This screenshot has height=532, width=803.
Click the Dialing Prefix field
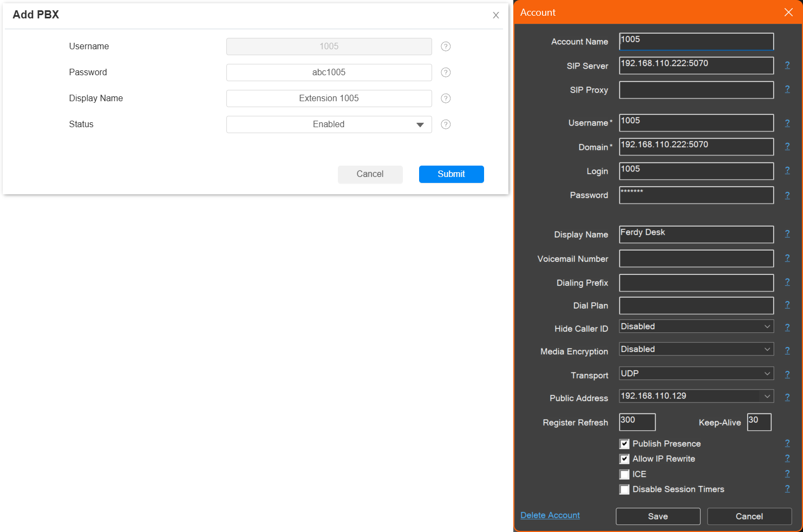pyautogui.click(x=696, y=283)
